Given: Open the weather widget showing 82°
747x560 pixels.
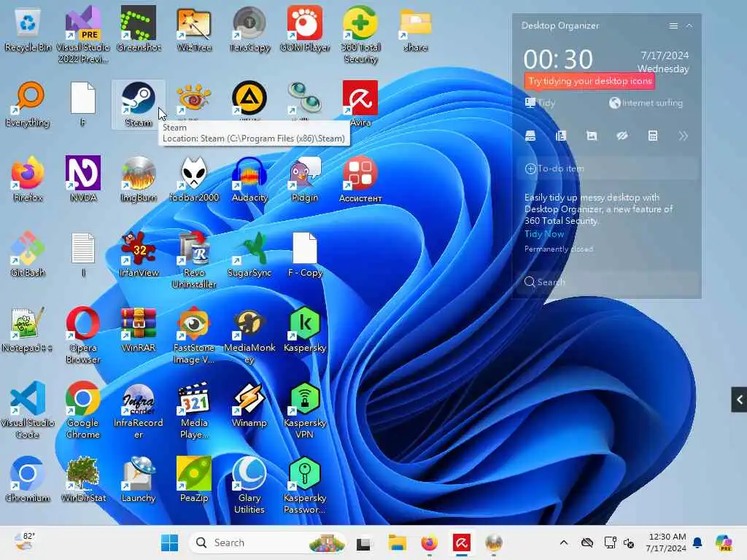Looking at the screenshot, I should pos(24,542).
